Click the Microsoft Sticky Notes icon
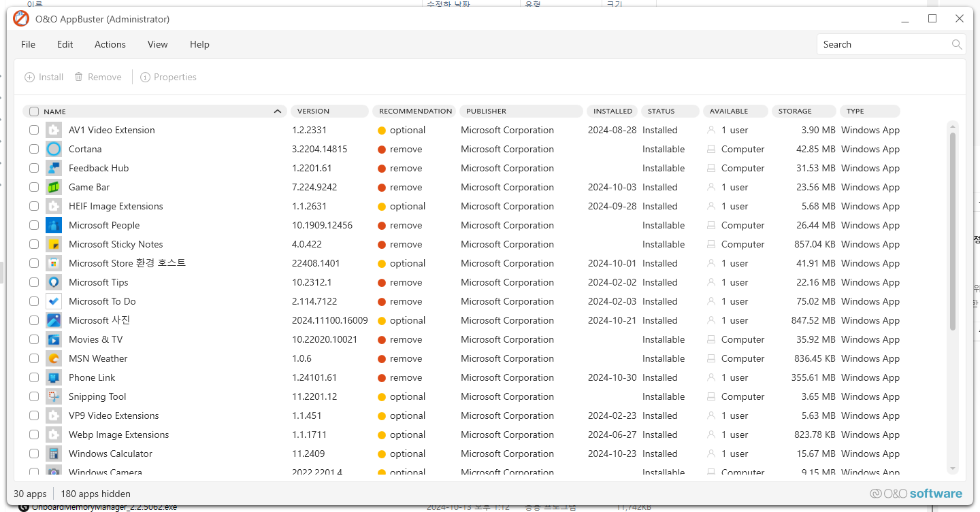 pyautogui.click(x=54, y=244)
